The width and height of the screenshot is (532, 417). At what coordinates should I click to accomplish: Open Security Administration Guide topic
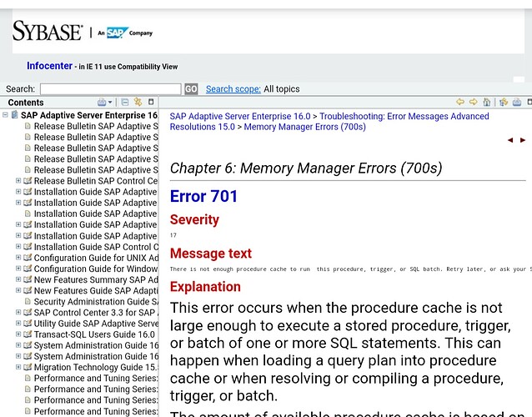(x=96, y=302)
